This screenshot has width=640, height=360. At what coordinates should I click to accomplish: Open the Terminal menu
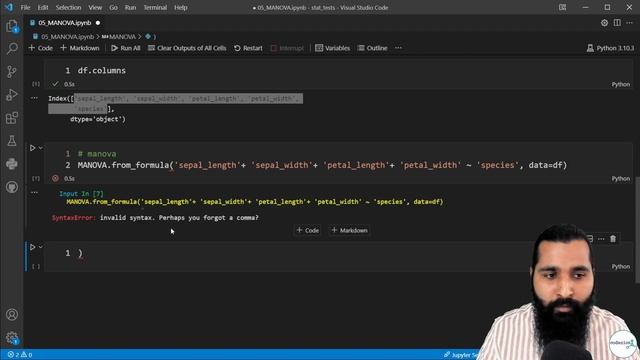pos(155,7)
